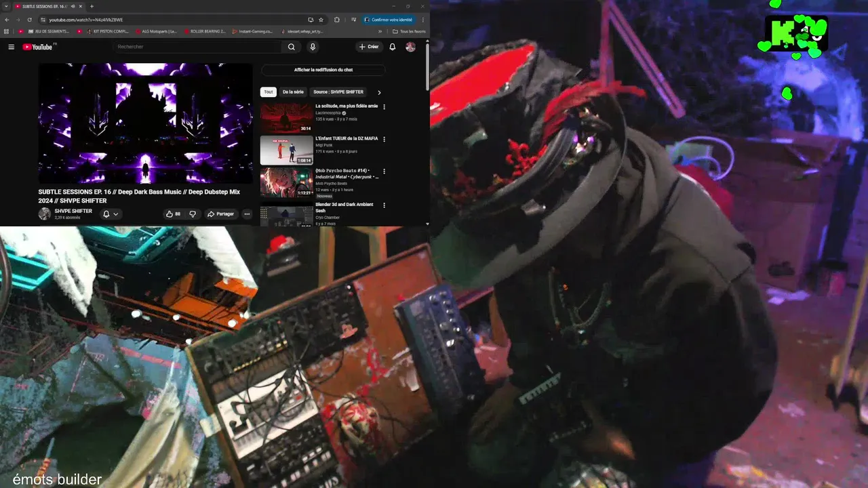Open ideoart_sehep_art bookmark
The height and width of the screenshot is (488, 868).
(302, 31)
